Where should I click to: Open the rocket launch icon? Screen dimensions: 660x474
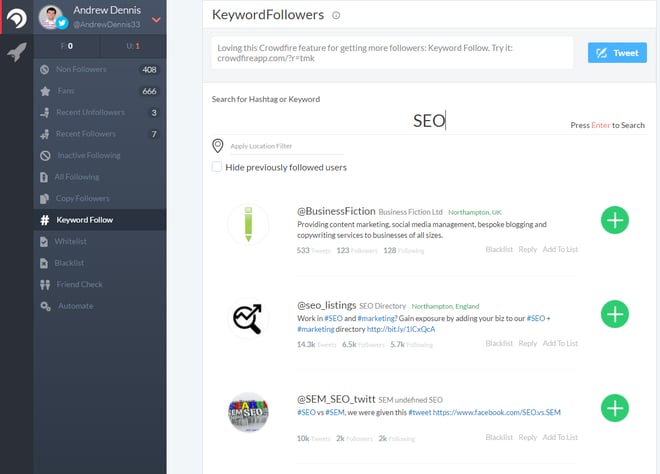[x=16, y=52]
